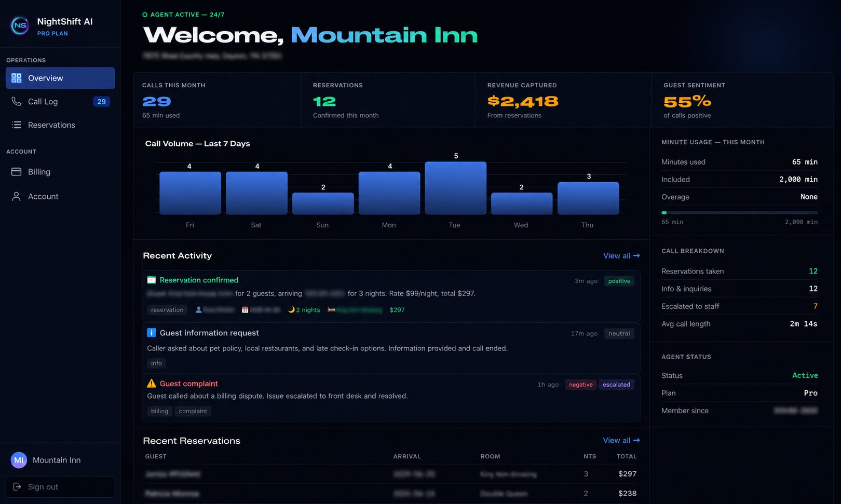Click the guest person icon in reservation tags
Screen dimensions: 841x504
(198, 310)
